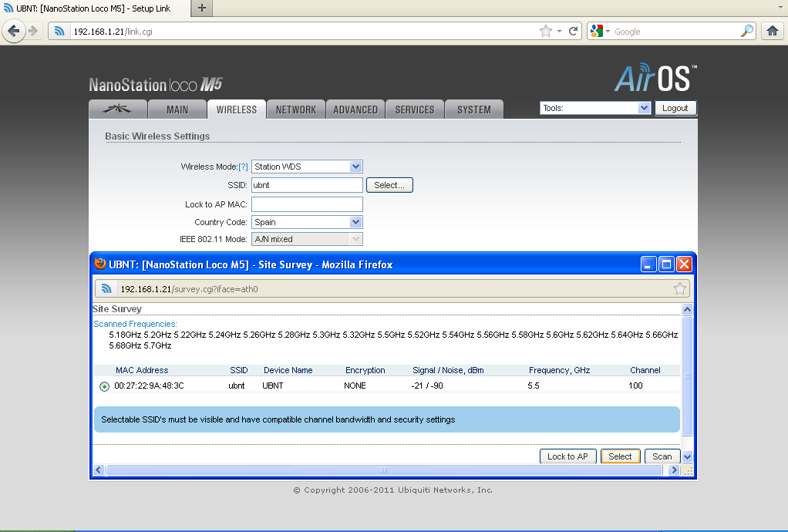Click the horizontal scrollbar in Site Survey window
Screen dimensions: 788x532
[383, 470]
